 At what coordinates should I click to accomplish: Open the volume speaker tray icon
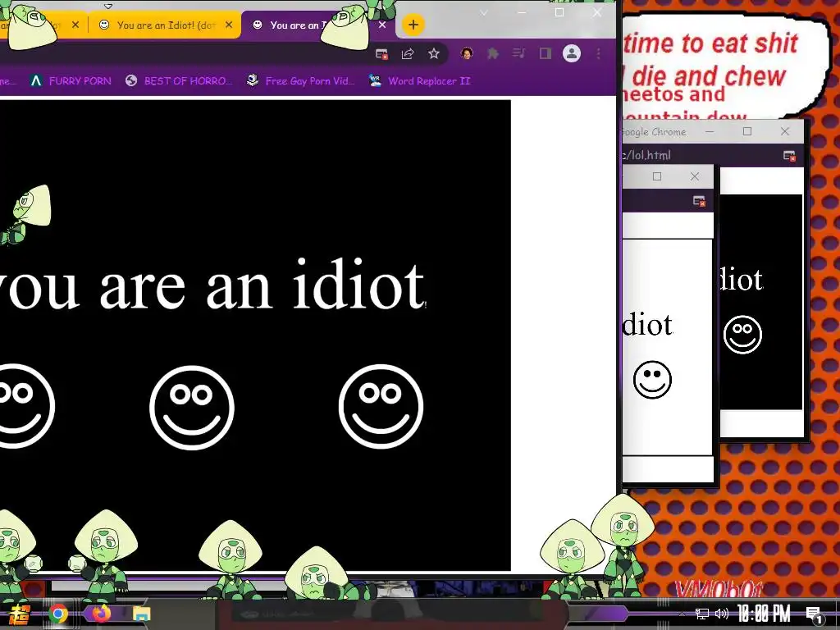click(722, 614)
